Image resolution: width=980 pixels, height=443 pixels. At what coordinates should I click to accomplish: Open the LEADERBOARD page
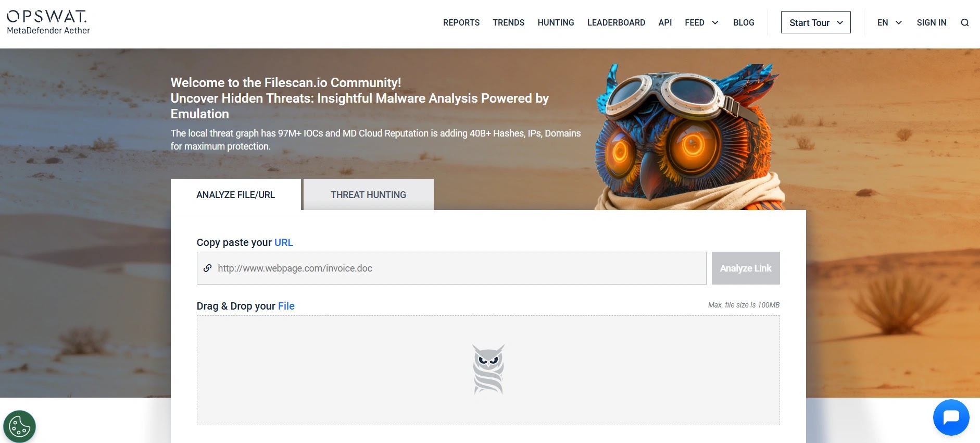point(616,22)
